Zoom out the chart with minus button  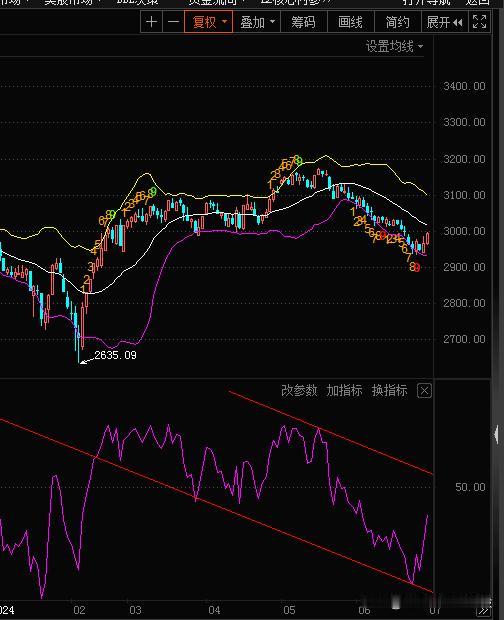coord(173,22)
